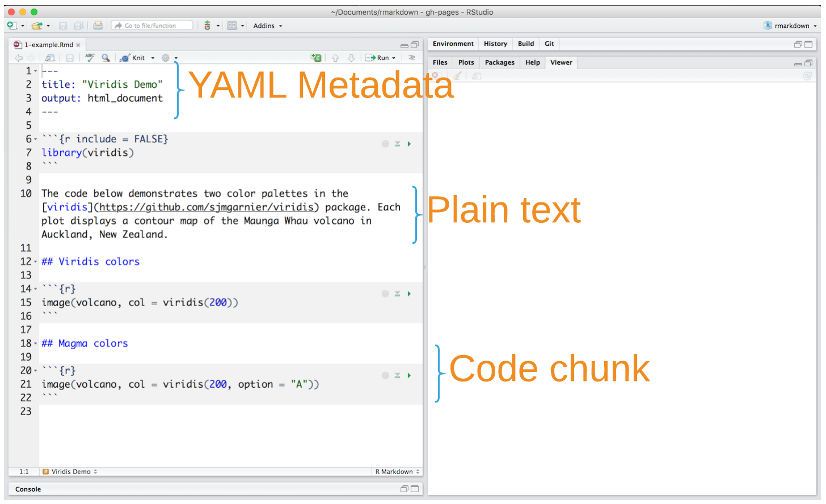Insert a new code chunk
Screen dimensions: 826x504
pos(316,58)
